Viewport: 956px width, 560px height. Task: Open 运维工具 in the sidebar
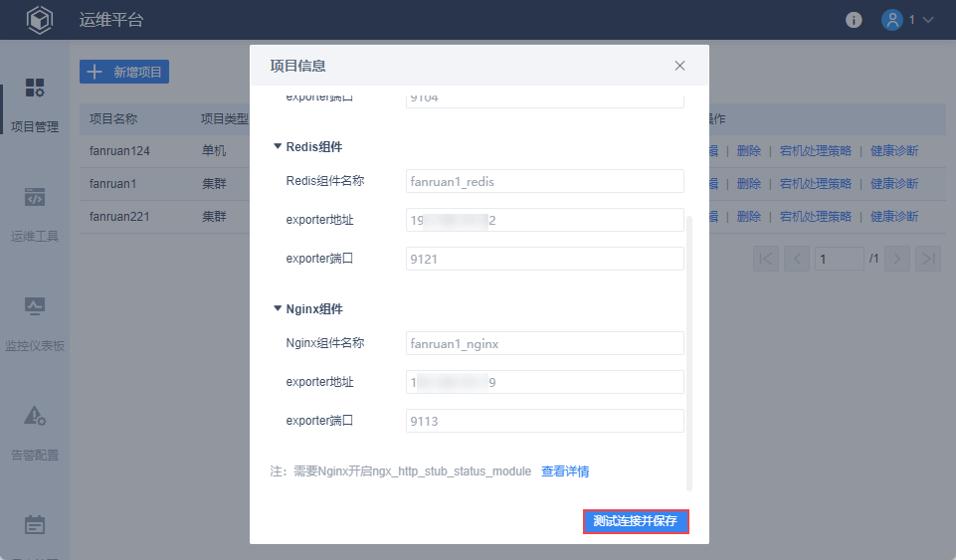coord(35,215)
